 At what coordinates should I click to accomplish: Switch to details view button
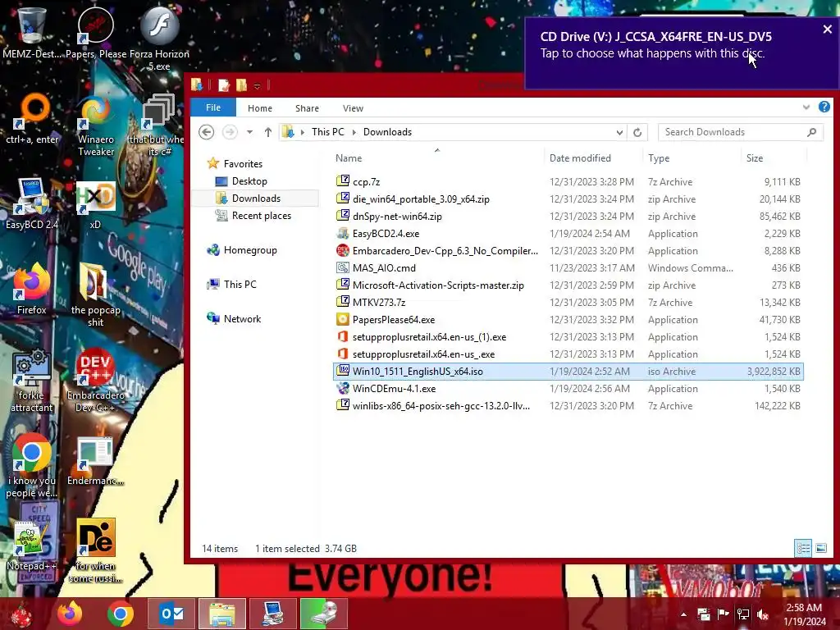coord(803,548)
